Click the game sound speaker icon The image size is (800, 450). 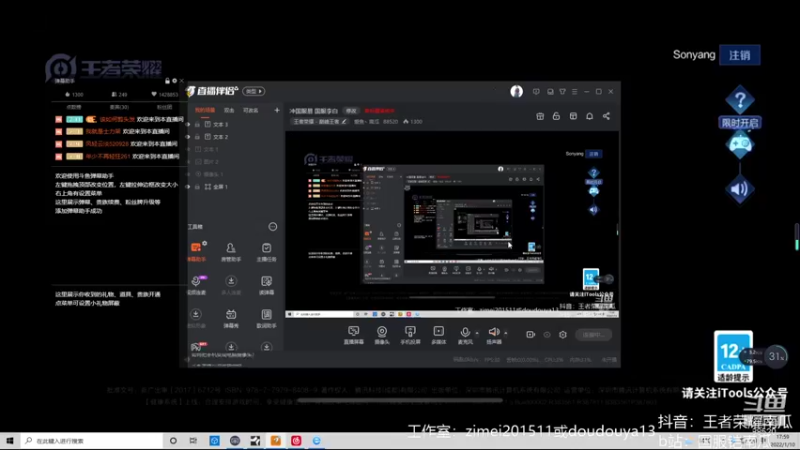(740, 189)
